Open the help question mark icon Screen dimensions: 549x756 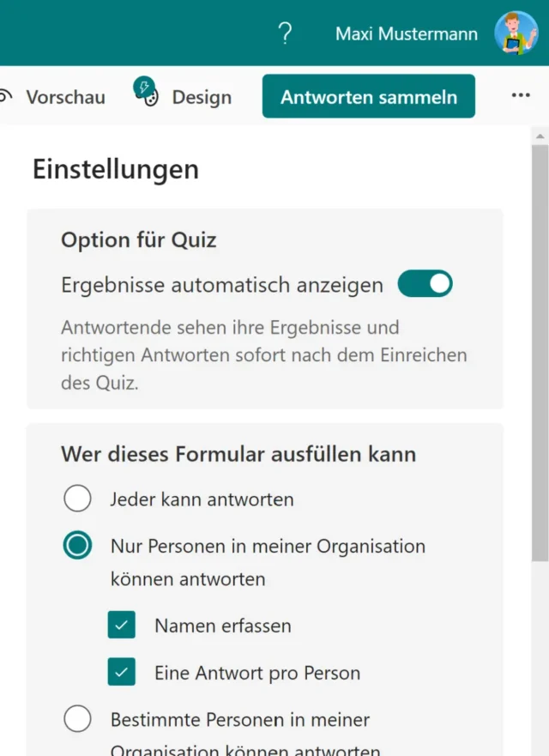click(286, 33)
